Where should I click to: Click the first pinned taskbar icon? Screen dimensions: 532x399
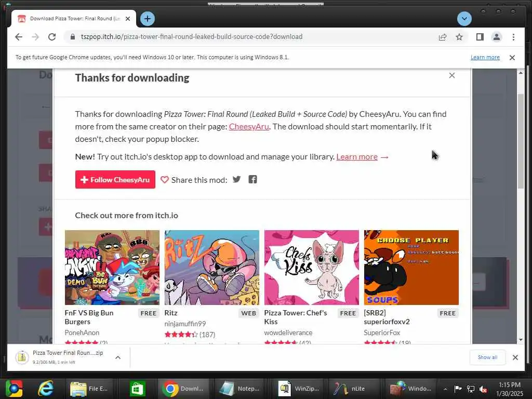14,389
